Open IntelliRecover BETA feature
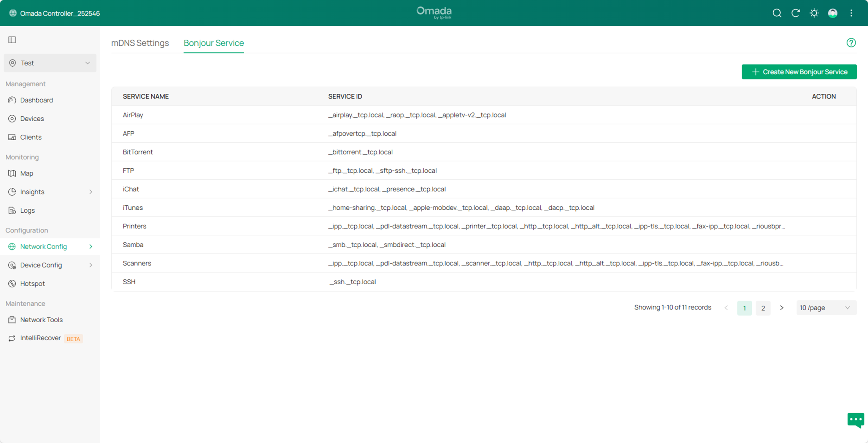 [40, 338]
